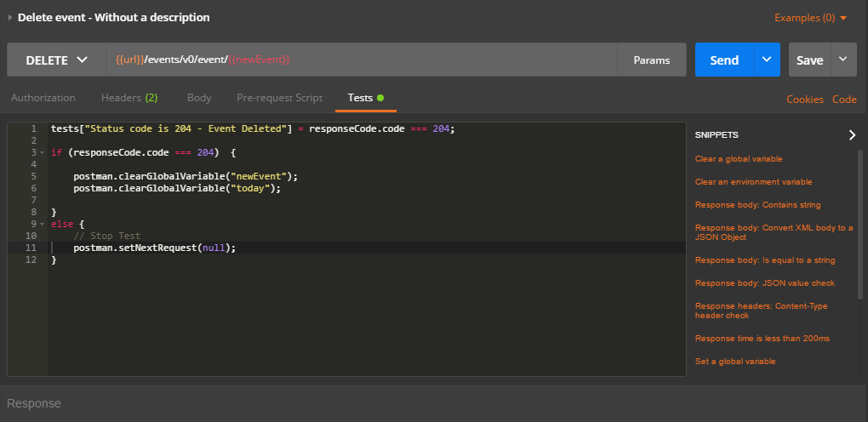Click the request URL field
This screenshot has height=422, width=868.
click(362, 60)
